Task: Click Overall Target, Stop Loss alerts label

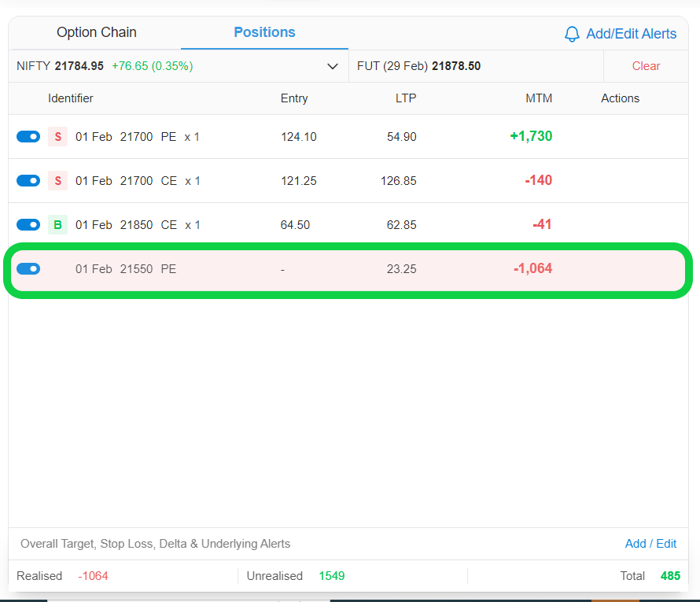Action: click(156, 544)
